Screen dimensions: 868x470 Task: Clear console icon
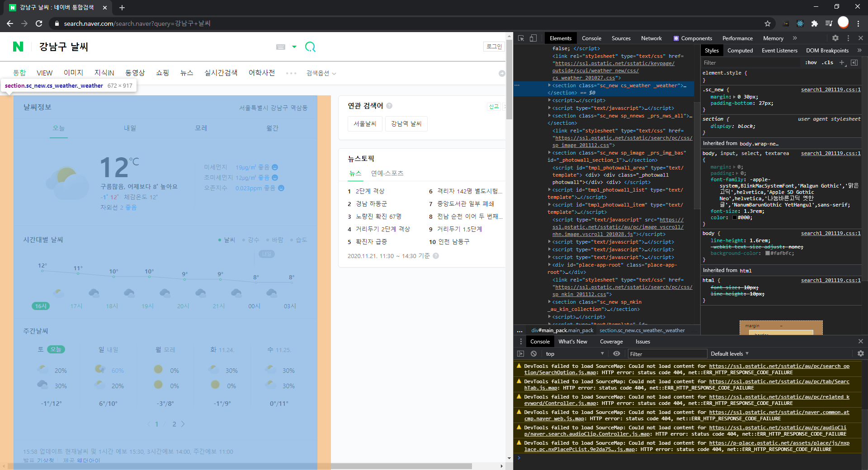(533, 354)
